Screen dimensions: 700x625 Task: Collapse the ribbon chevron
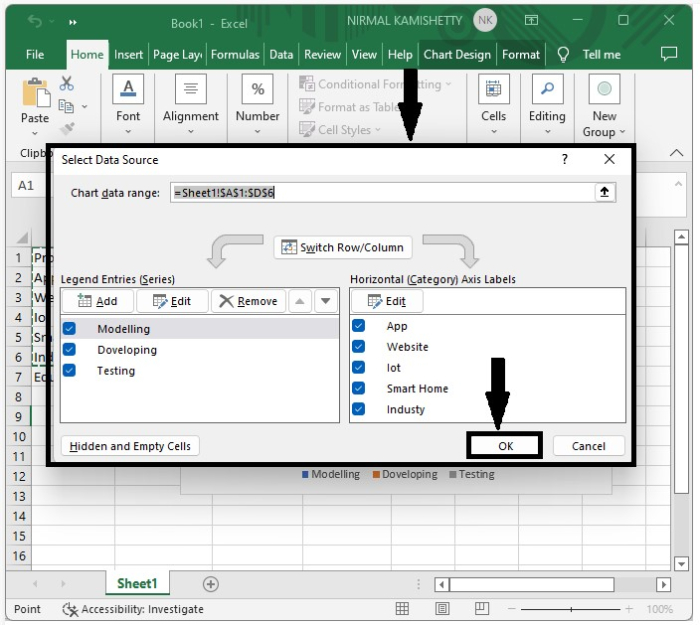pyautogui.click(x=677, y=153)
